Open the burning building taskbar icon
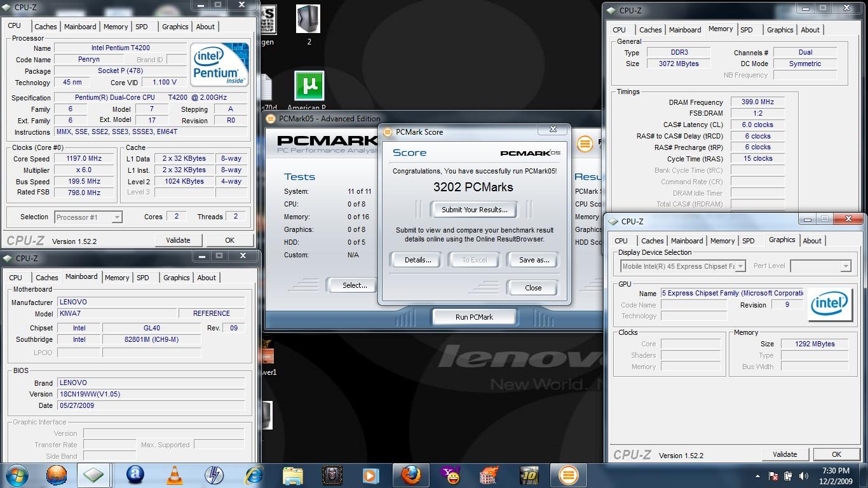The width and height of the screenshot is (868, 488). pyautogui.click(x=489, y=475)
